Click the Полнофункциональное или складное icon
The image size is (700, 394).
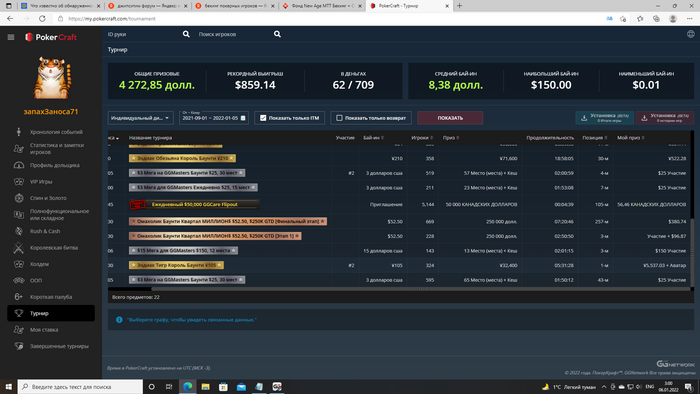18,215
